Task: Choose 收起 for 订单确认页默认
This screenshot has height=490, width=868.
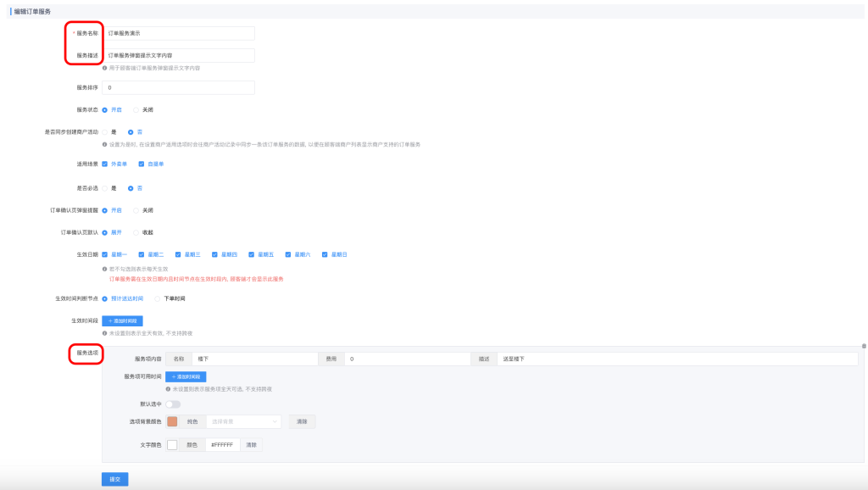Action: click(x=136, y=231)
